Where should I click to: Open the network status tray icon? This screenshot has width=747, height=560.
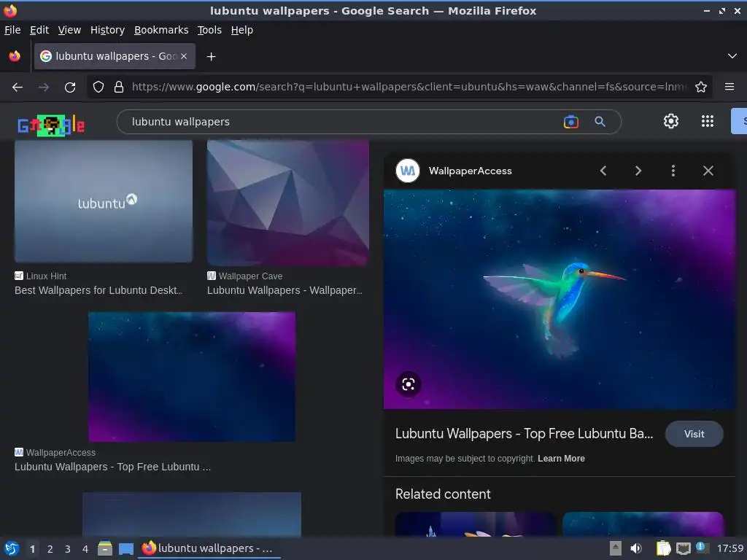pos(683,549)
